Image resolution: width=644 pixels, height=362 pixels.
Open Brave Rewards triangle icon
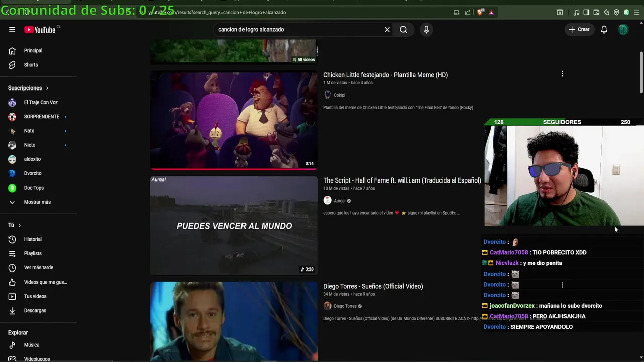(491, 12)
